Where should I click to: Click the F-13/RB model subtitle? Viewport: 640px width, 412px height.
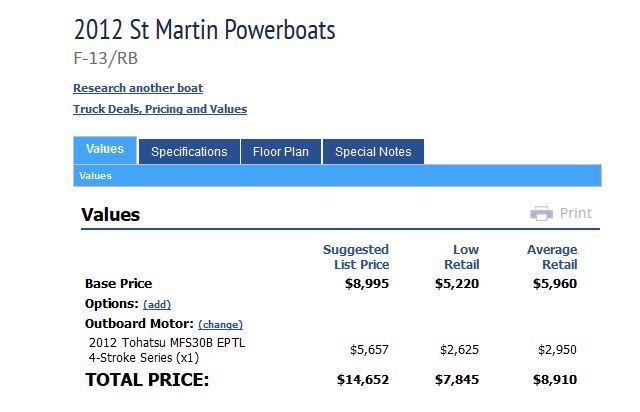point(105,58)
